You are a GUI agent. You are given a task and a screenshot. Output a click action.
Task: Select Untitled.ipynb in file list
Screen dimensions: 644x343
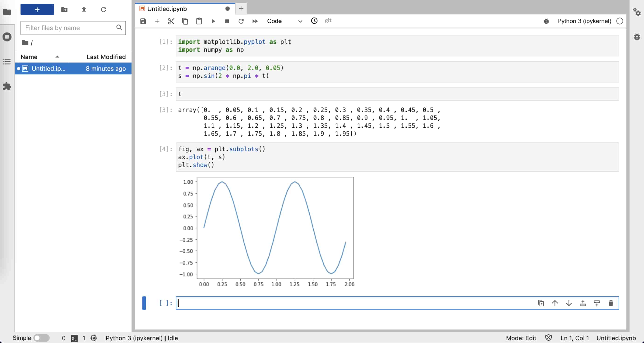click(73, 69)
